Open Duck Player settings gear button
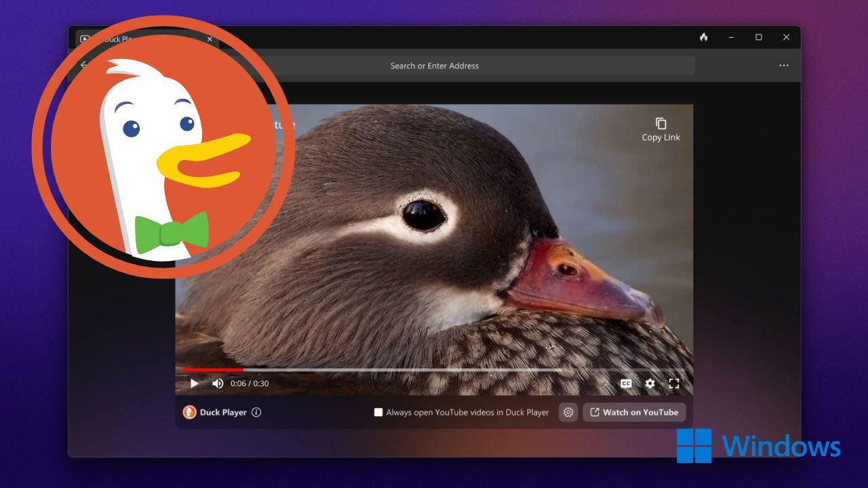Image resolution: width=868 pixels, height=488 pixels. [568, 412]
